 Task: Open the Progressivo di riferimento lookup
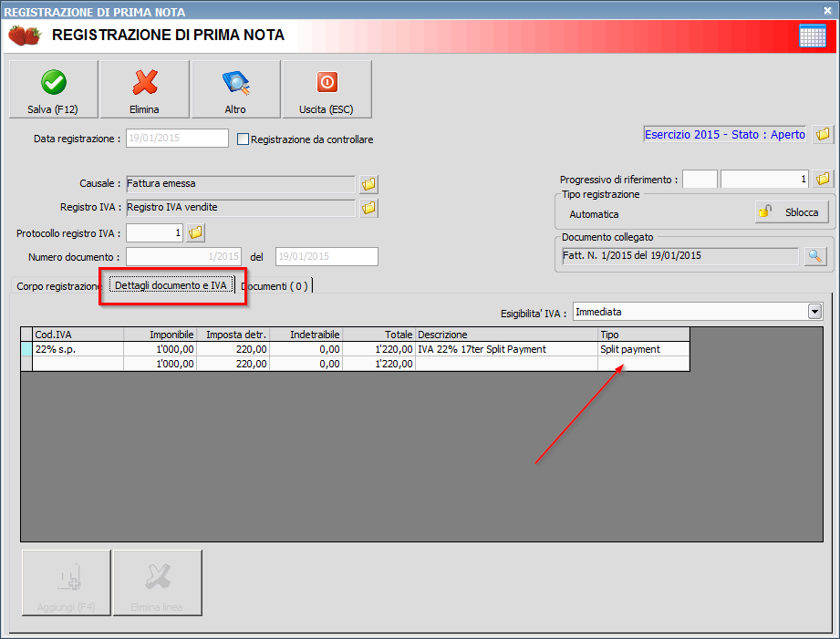point(824,179)
